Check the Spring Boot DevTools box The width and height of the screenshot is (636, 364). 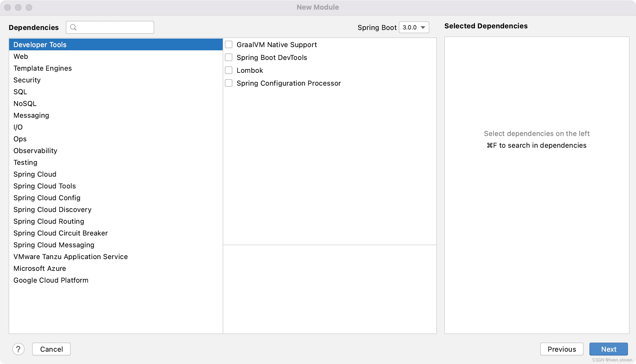click(229, 57)
